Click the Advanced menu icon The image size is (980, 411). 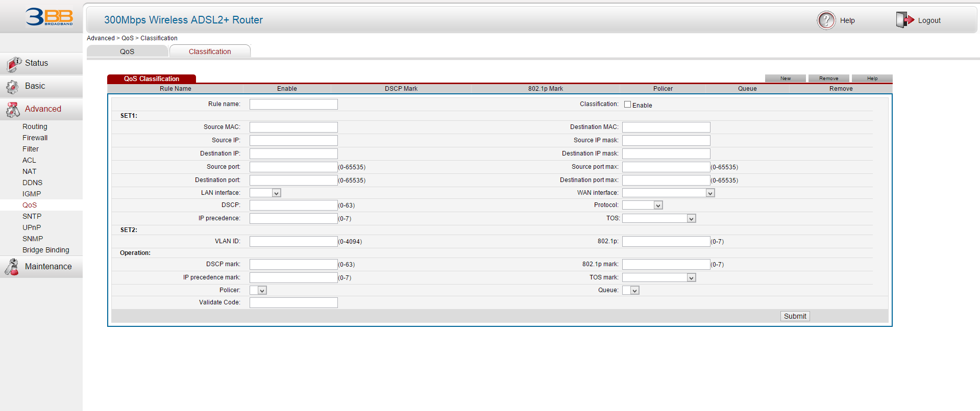pyautogui.click(x=13, y=109)
